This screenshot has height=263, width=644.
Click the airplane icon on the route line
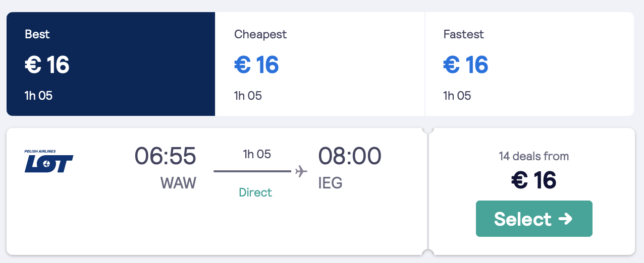coord(301,171)
